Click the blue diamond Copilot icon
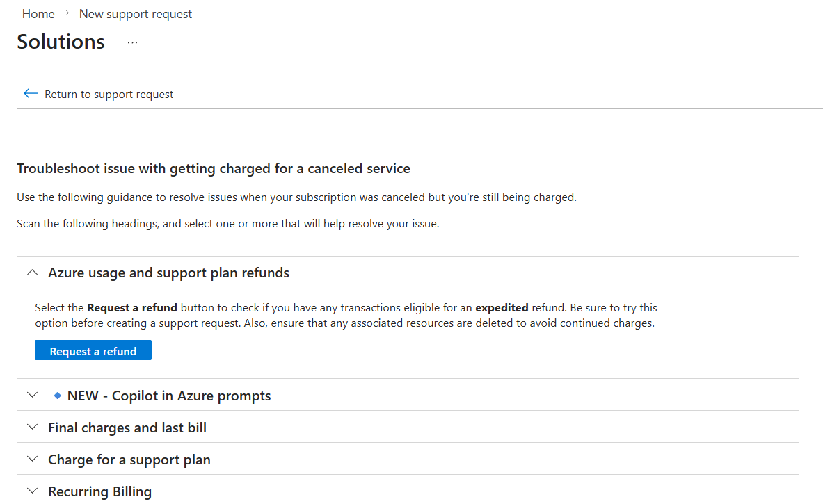The image size is (823, 504). point(58,396)
